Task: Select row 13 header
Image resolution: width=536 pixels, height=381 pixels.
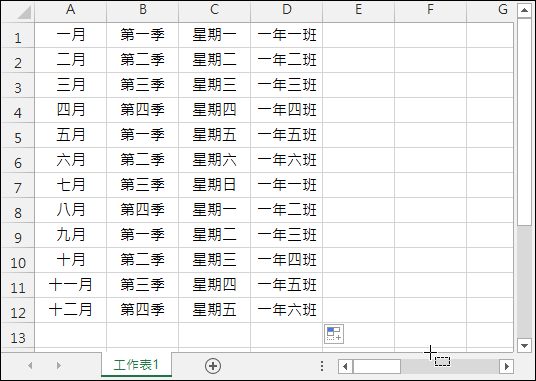Action: click(x=18, y=335)
